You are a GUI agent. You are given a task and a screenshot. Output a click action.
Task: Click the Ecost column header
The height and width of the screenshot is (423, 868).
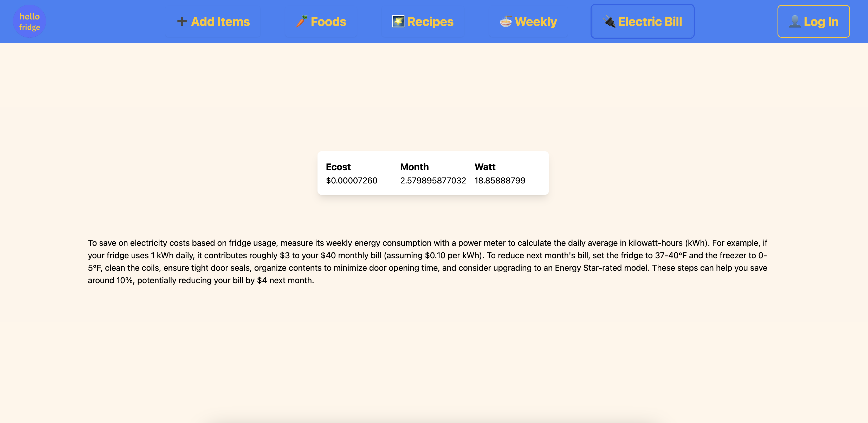click(x=338, y=167)
